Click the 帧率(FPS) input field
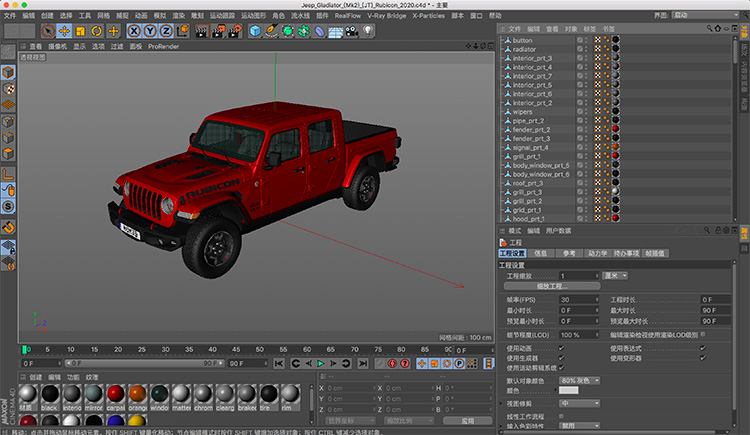 pyautogui.click(x=579, y=300)
